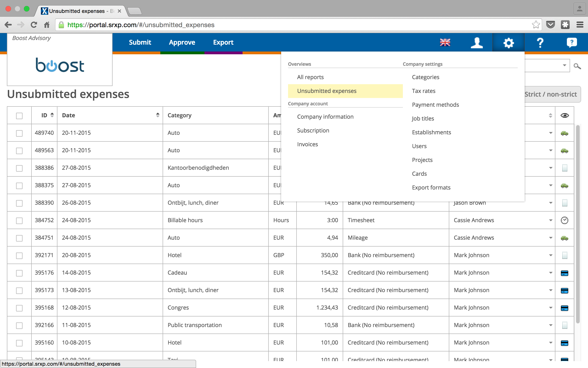Click credit card icon for expense 395160
This screenshot has width=588, height=368.
click(x=564, y=343)
